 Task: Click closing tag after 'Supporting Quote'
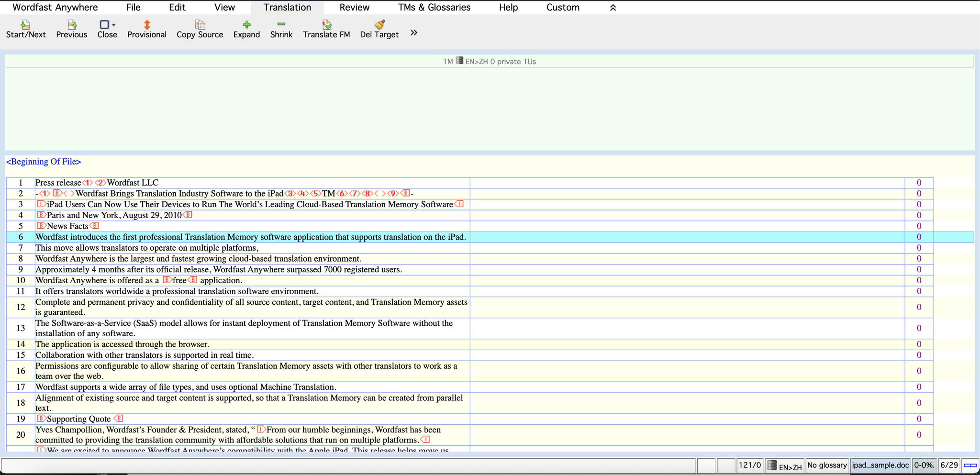coord(118,419)
